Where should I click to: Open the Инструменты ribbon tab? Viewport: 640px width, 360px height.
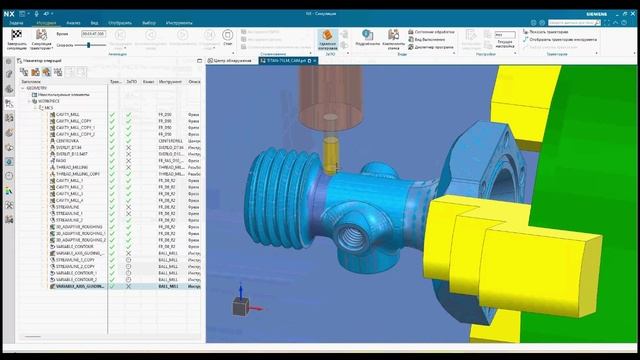179,23
